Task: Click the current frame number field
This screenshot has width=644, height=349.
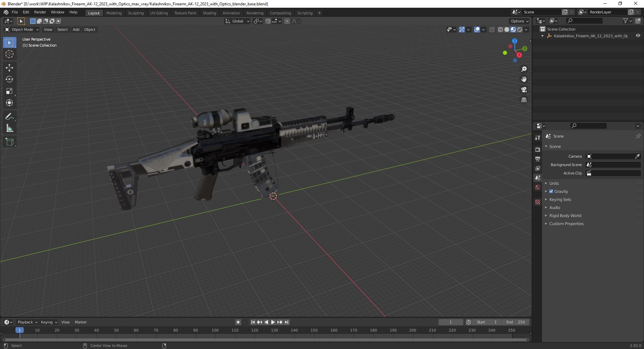Action: coord(450,322)
